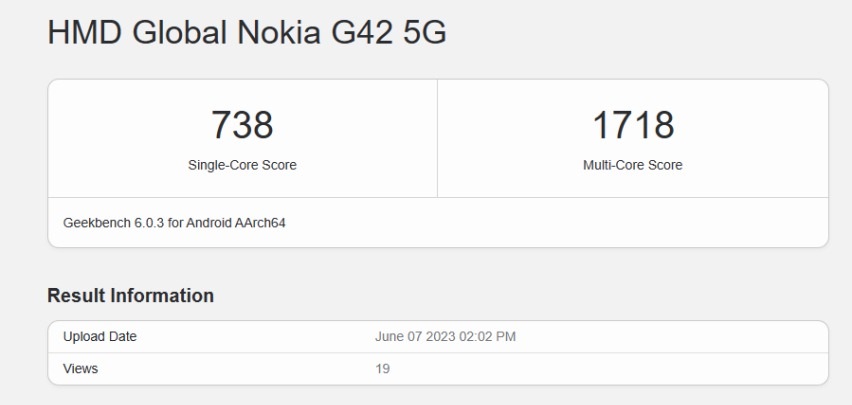Click the 738 single-core score number
852x405 pixels.
(242, 125)
